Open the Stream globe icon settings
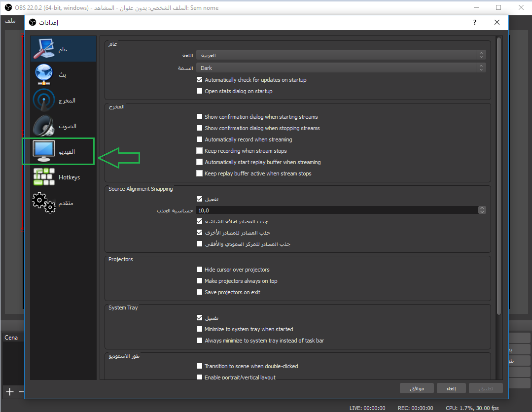This screenshot has width=532, height=412. coord(43,74)
